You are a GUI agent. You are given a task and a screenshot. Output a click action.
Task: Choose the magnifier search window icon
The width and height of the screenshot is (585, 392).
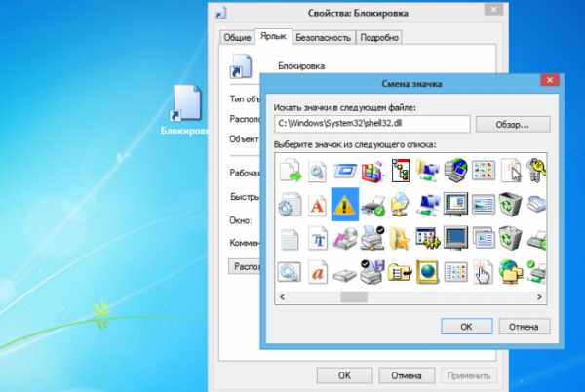pyautogui.click(x=290, y=272)
